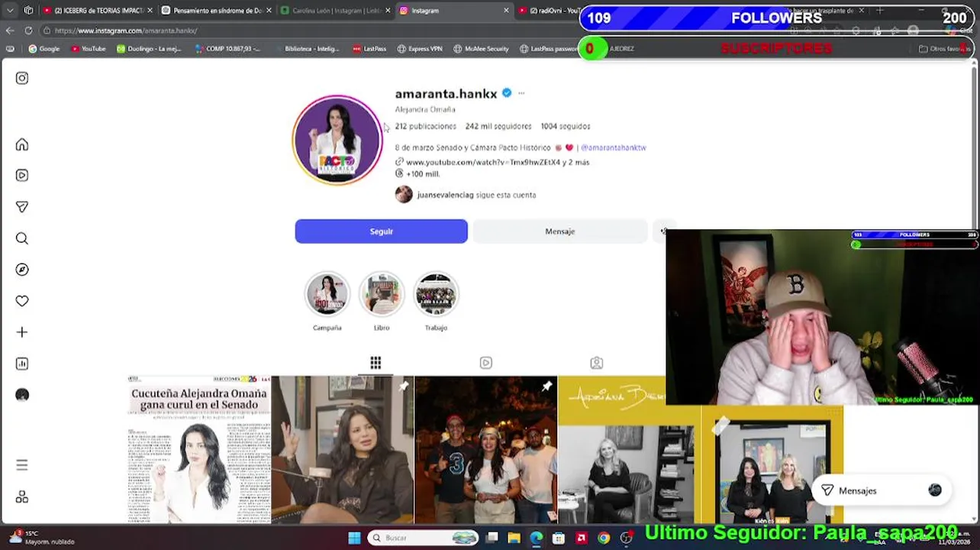Open Reels from the sidebar

[22, 175]
